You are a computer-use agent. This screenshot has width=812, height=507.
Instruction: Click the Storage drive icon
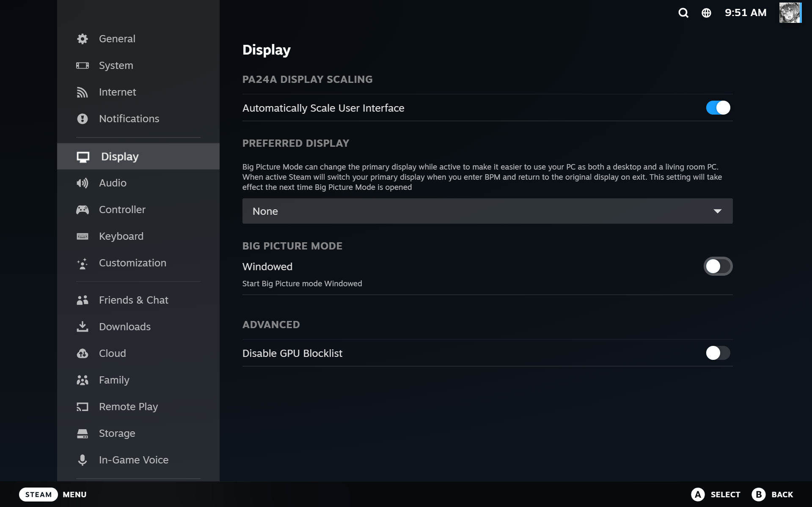83,433
